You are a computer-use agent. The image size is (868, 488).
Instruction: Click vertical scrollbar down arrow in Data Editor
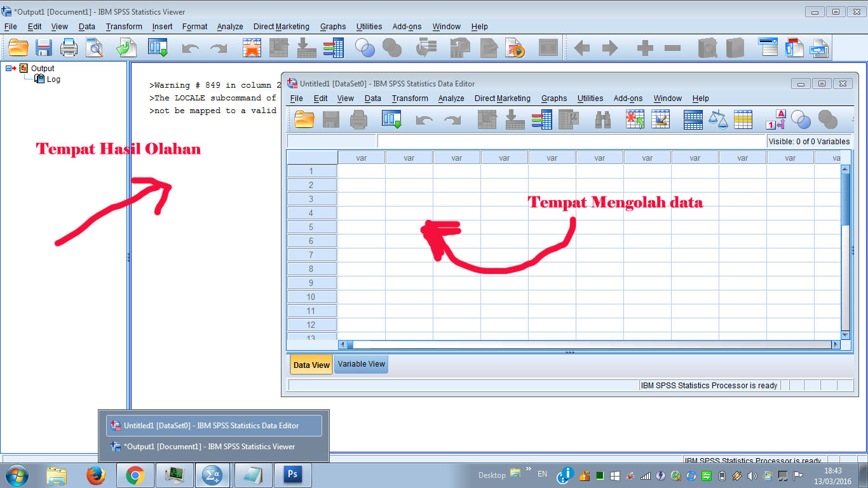click(845, 335)
